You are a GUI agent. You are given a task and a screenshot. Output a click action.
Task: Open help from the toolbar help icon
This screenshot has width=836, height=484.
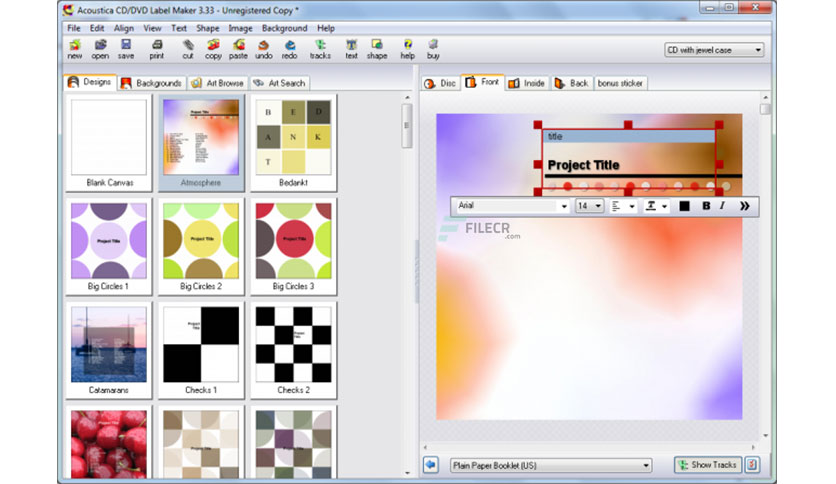click(407, 49)
